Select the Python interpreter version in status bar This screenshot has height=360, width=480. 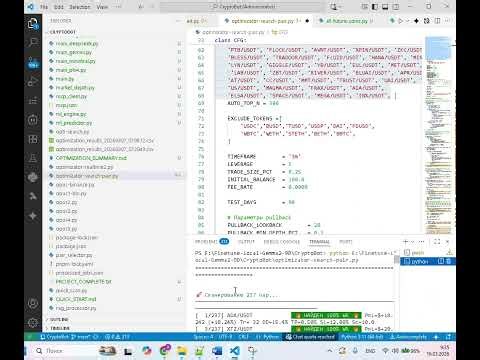click(x=362, y=337)
